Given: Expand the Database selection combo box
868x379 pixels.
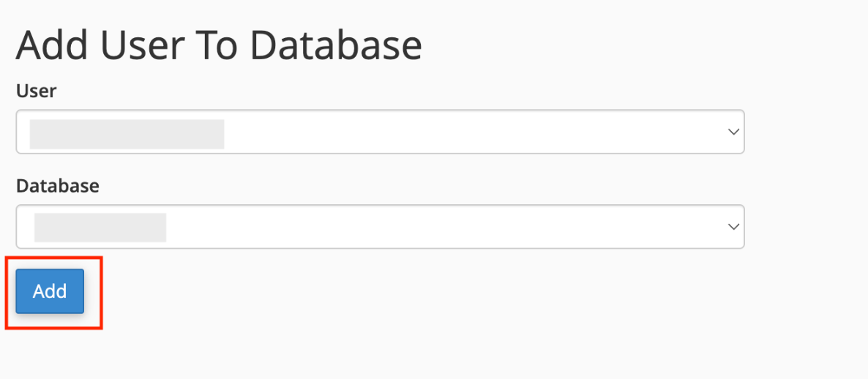Looking at the screenshot, I should click(381, 227).
